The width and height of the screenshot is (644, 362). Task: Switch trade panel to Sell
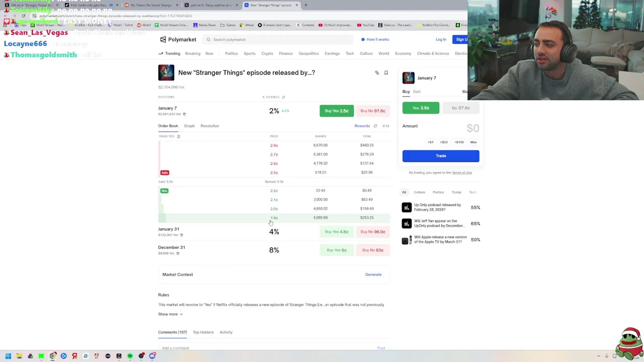(x=417, y=92)
